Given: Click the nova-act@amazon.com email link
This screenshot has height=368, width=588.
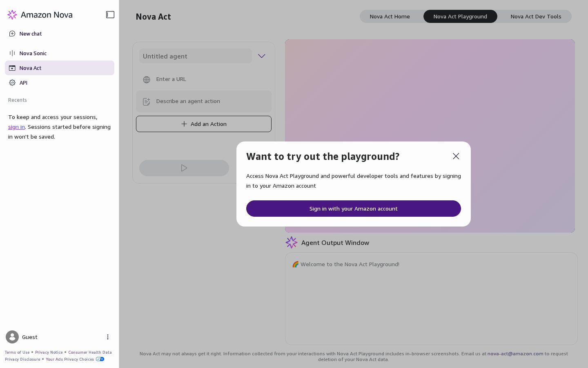Looking at the screenshot, I should [515, 354].
